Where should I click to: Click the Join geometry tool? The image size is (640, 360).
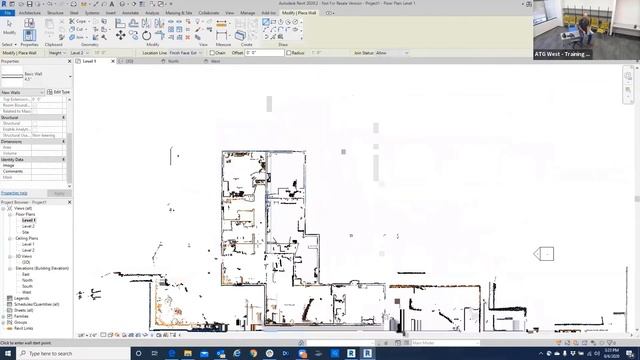click(77, 37)
